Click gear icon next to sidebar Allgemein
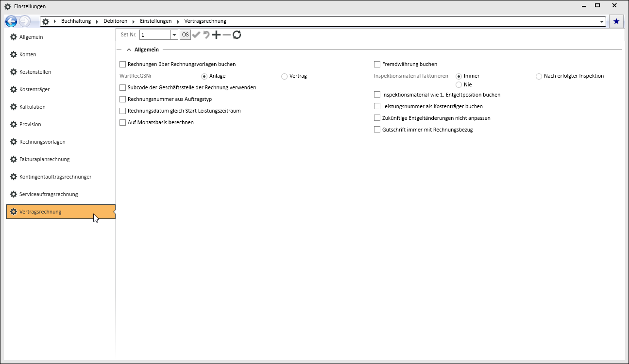Screen dimensions: 629x364 pos(14,37)
